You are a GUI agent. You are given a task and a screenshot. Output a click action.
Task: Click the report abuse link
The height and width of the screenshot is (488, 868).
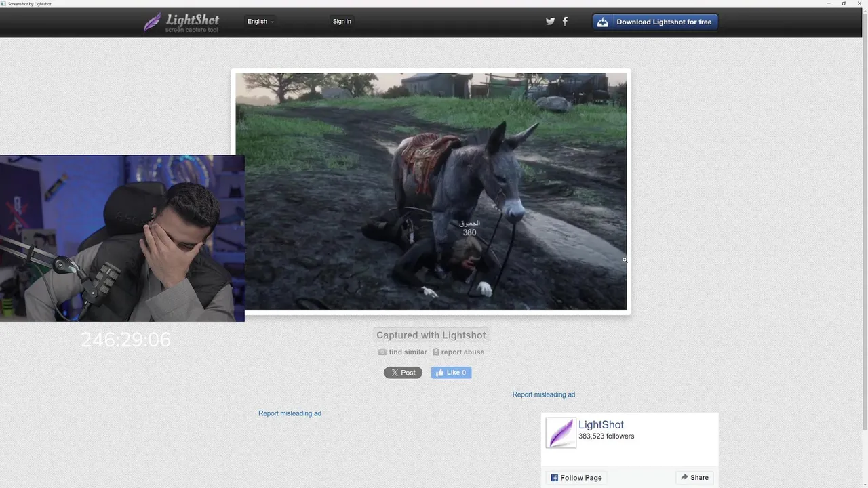point(458,352)
